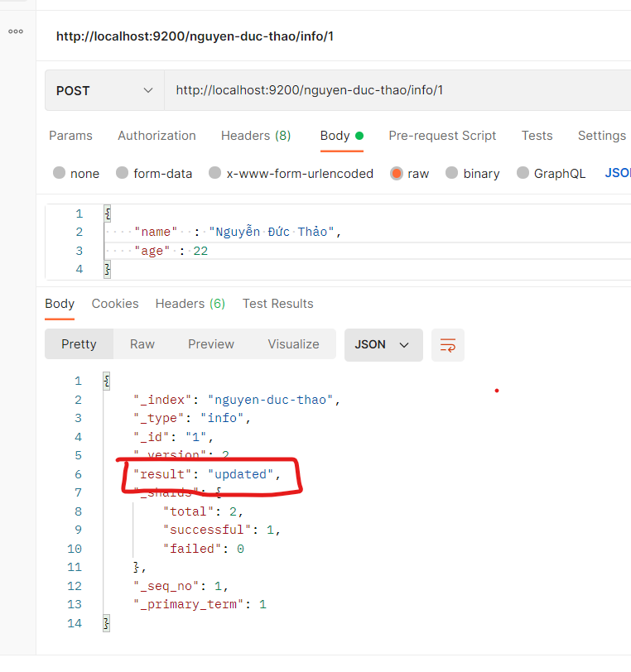Switch to the Tests tab

click(537, 136)
